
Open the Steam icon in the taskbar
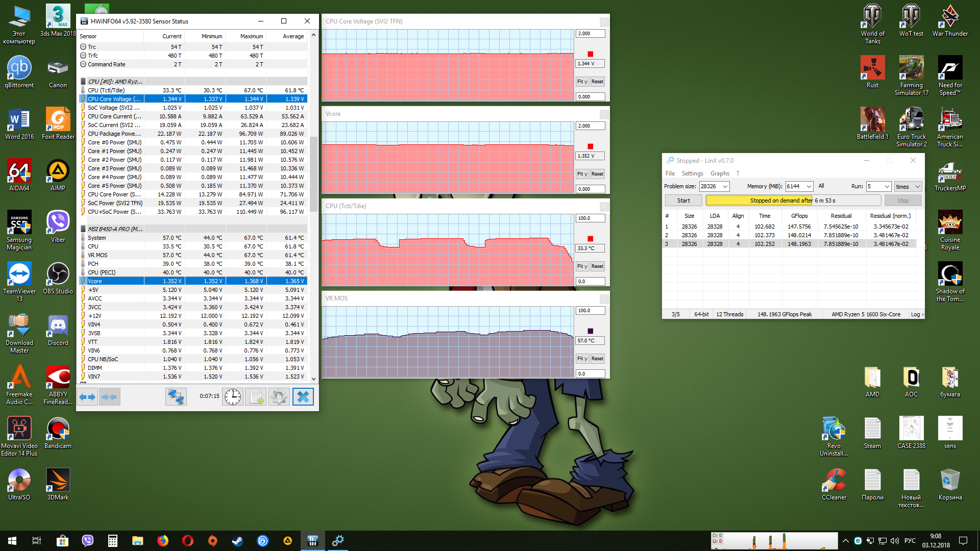pos(237,541)
